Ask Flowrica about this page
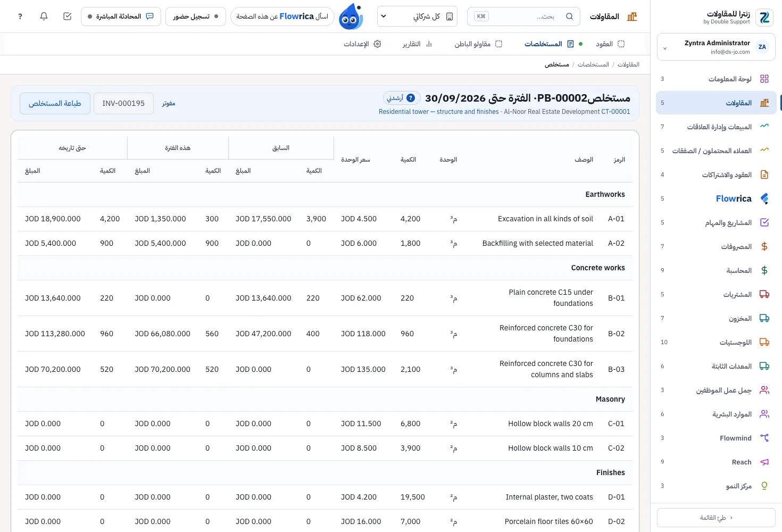This screenshot has height=532, width=782. click(282, 16)
